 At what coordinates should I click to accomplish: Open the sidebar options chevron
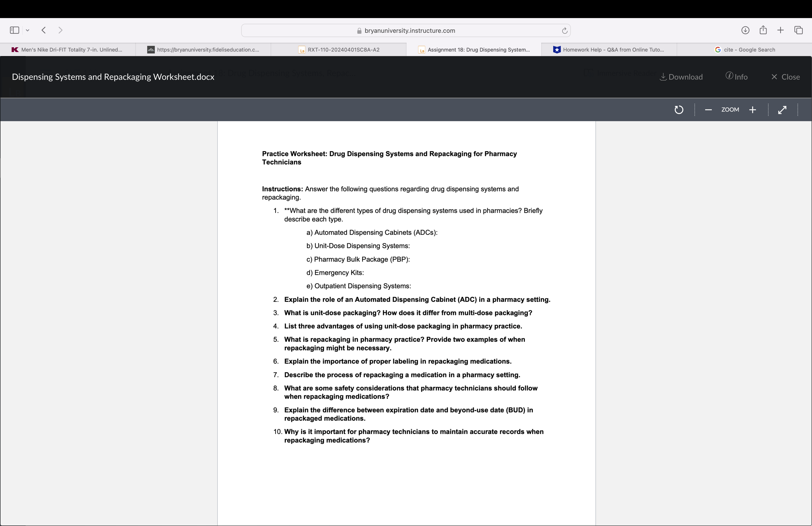click(28, 30)
